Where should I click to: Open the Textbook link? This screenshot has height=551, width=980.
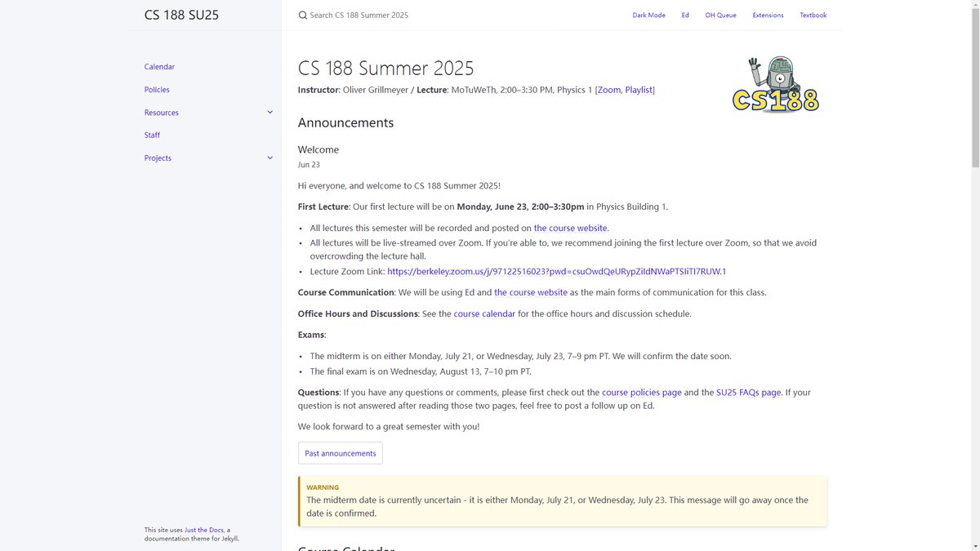click(813, 16)
